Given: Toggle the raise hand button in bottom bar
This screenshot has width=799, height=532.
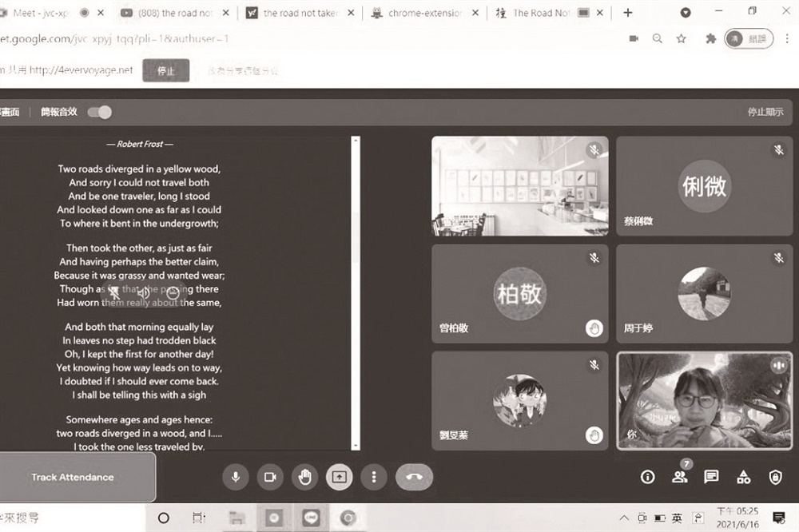Looking at the screenshot, I should coord(304,477).
